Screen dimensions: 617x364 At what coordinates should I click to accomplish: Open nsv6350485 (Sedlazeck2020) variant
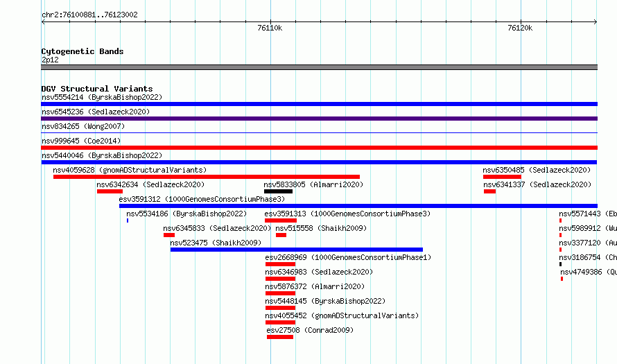click(537, 170)
